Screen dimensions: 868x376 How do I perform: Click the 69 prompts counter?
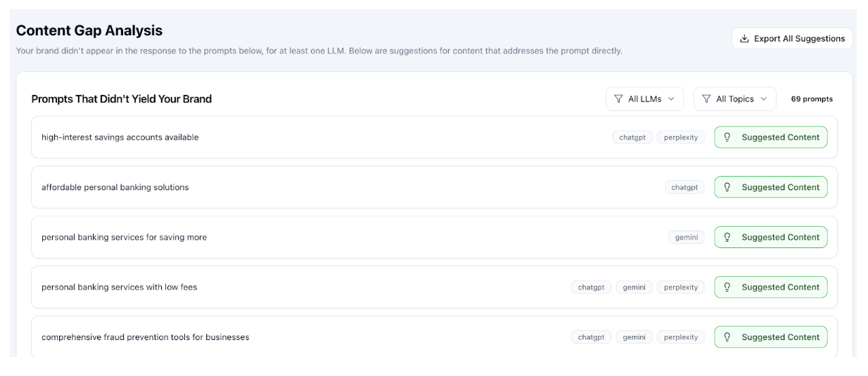[x=812, y=99]
